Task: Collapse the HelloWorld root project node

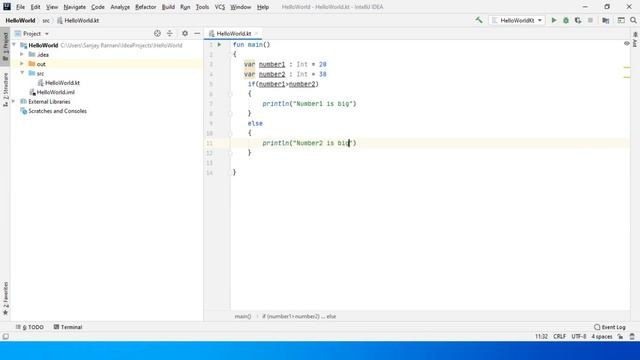Action: [x=14, y=45]
